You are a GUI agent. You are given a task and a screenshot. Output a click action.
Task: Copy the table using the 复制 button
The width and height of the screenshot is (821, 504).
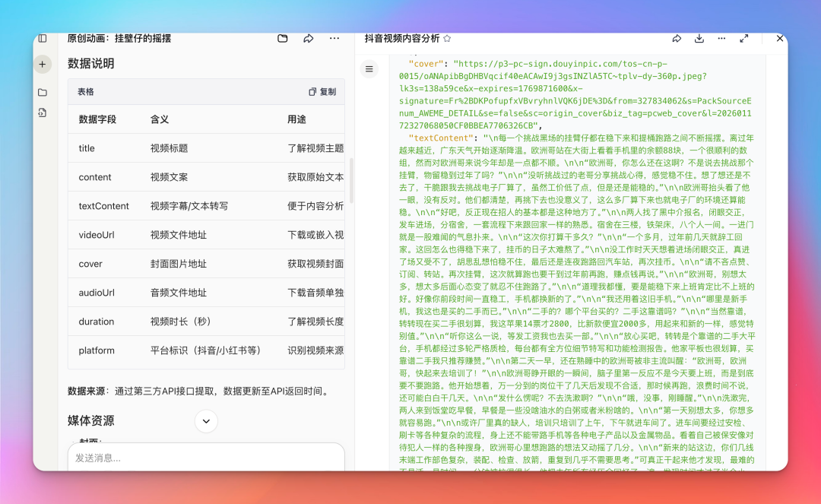click(x=324, y=90)
